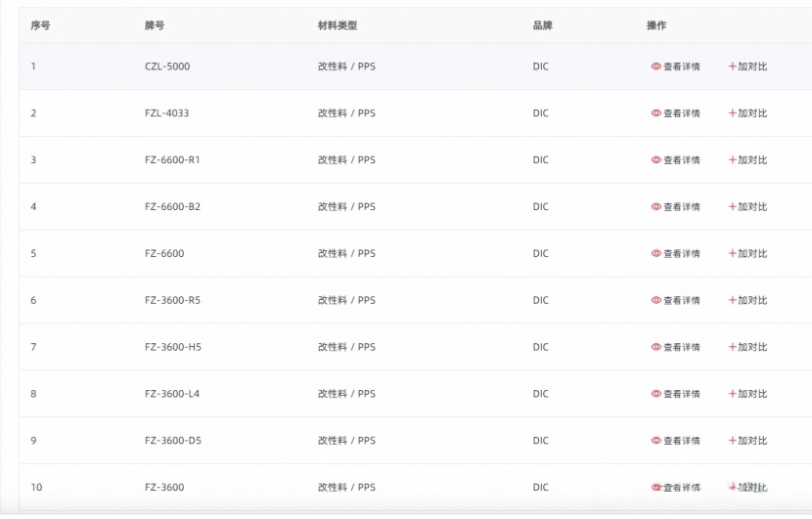
Task: Open 查看详情 for FZ-6600-B2
Action: 675,206
